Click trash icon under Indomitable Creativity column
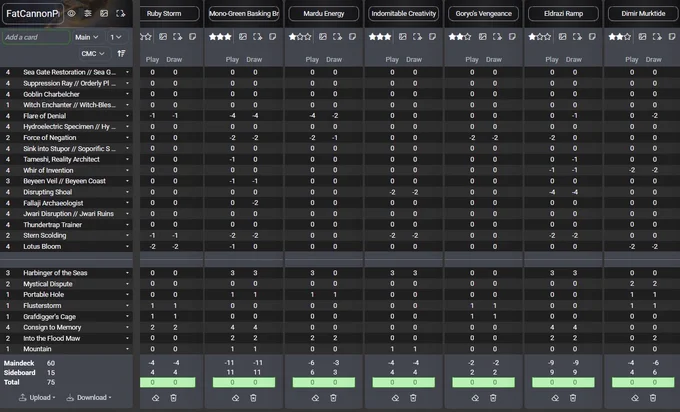680x412 pixels. coord(413,398)
